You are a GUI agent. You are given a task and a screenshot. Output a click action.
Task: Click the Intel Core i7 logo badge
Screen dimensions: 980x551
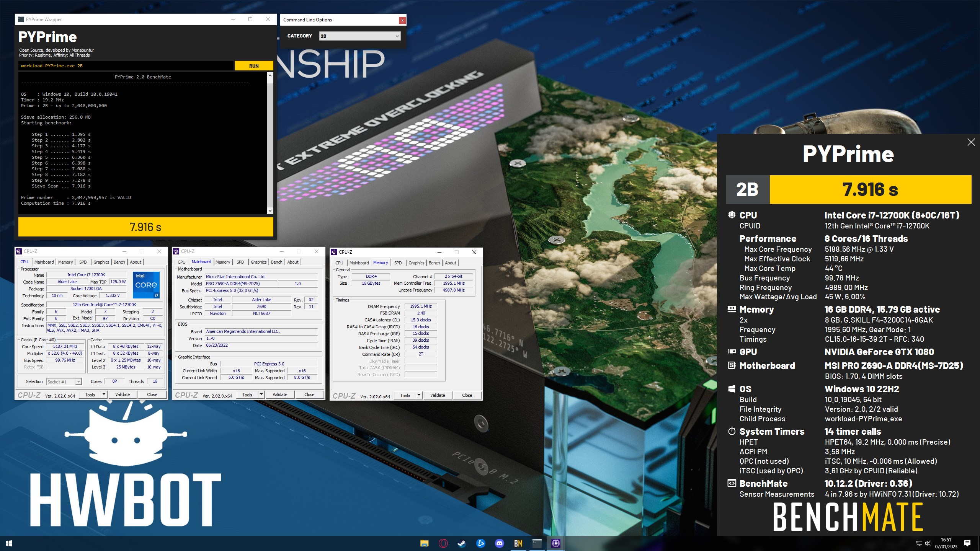pos(146,285)
